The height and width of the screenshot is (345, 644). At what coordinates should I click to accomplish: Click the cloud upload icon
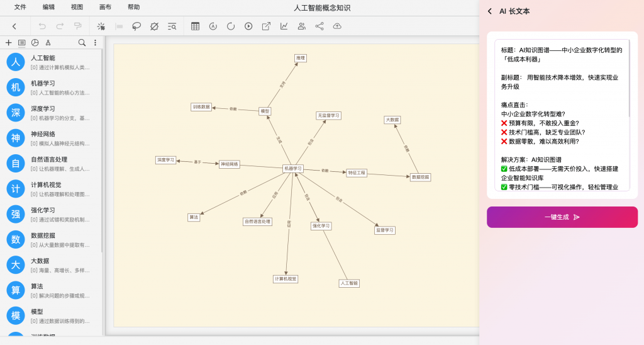(337, 26)
